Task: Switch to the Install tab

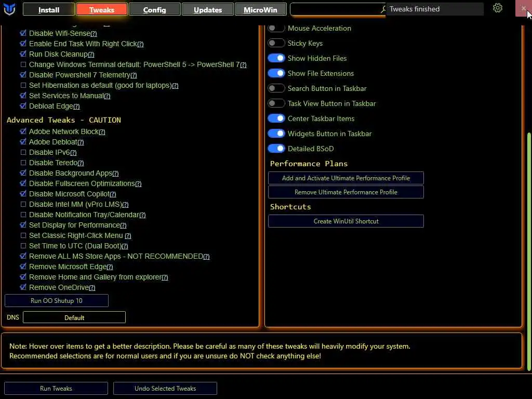Action: point(48,10)
